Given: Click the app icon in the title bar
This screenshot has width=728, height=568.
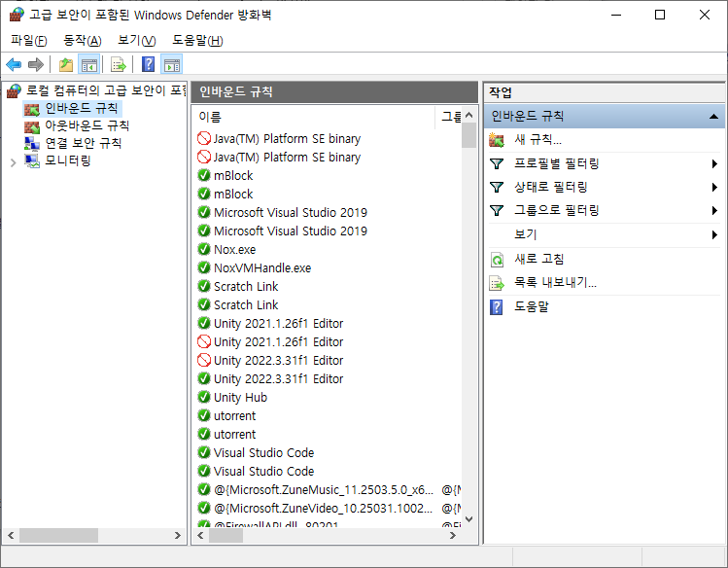Looking at the screenshot, I should tap(17, 15).
